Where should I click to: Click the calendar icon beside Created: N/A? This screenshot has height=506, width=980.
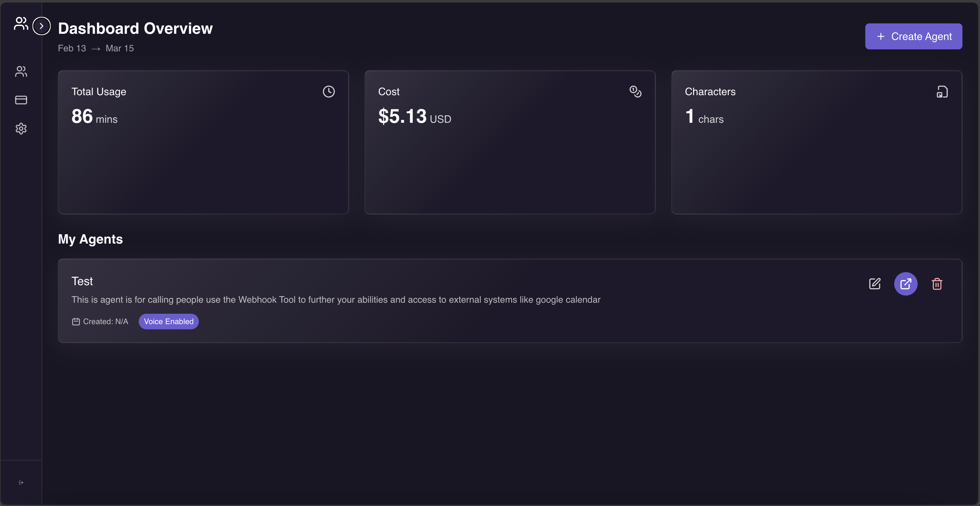(76, 322)
